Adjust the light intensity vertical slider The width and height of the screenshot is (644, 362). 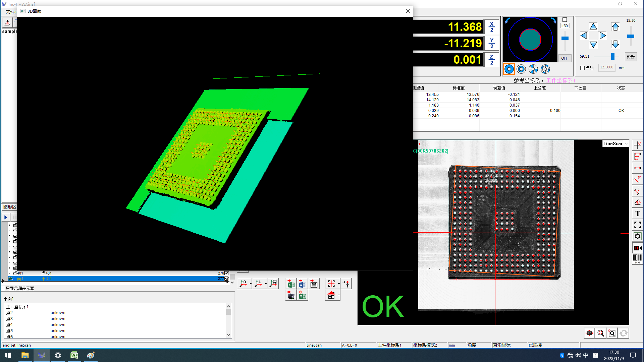pyautogui.click(x=565, y=39)
